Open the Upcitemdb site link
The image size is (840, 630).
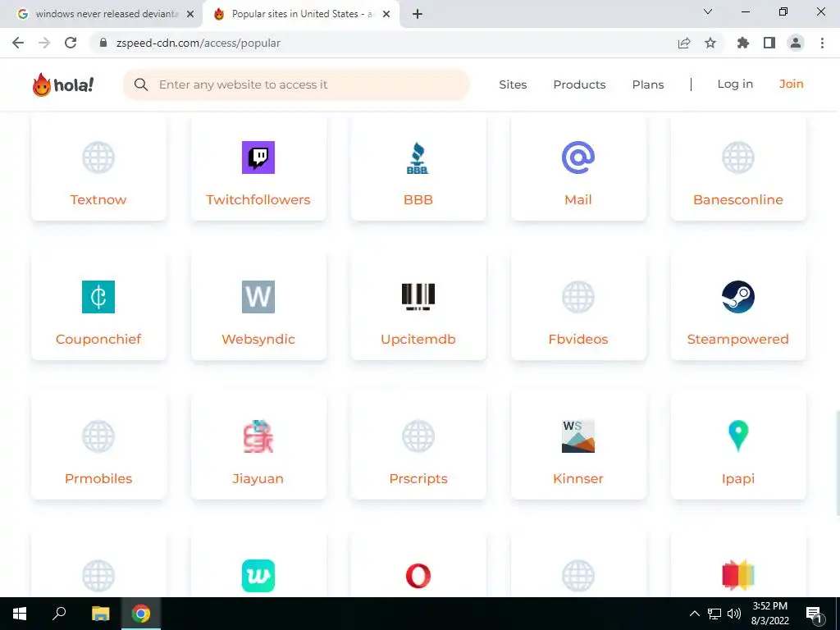point(418,339)
